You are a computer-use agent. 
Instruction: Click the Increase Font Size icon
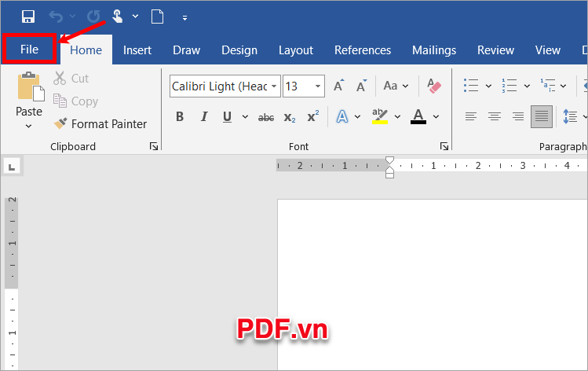pyautogui.click(x=338, y=86)
